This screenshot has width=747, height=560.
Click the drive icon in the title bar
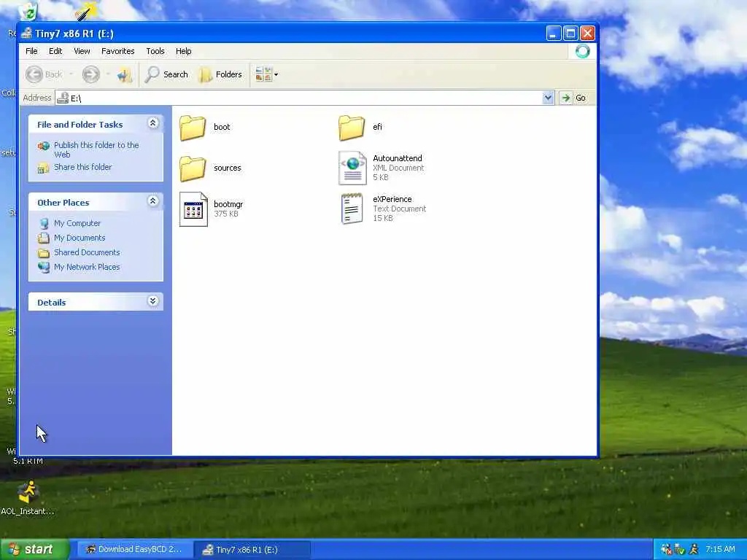click(27, 34)
